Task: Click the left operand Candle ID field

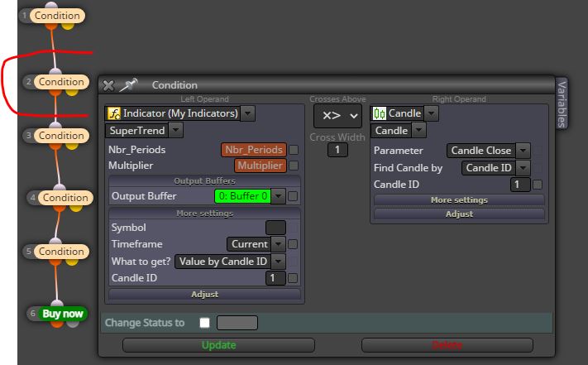Action: click(276, 278)
